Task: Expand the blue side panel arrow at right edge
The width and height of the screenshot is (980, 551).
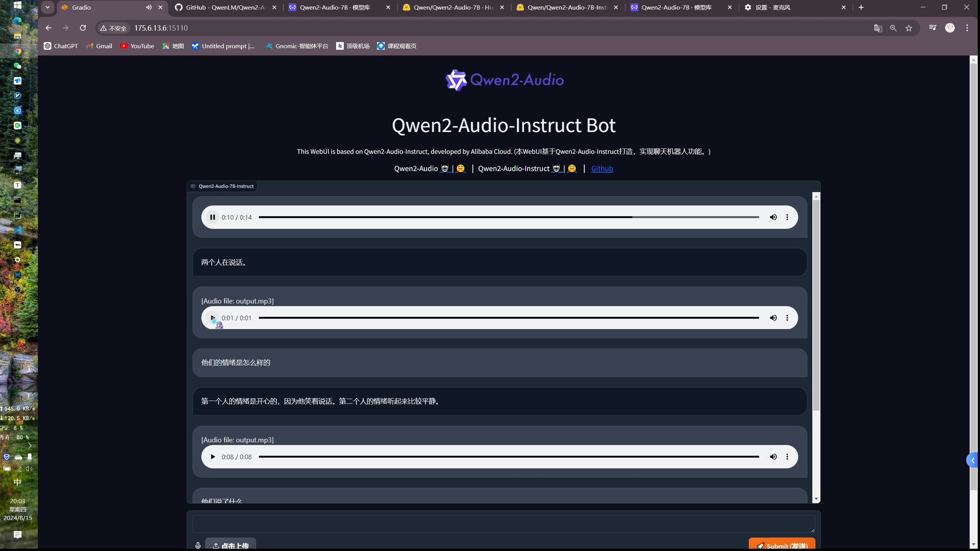Action: [x=973, y=461]
